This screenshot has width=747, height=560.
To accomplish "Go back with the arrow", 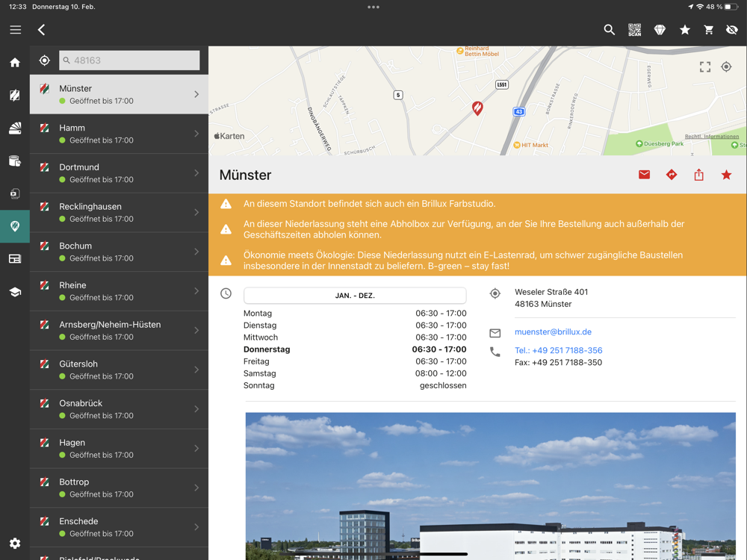I will click(41, 30).
